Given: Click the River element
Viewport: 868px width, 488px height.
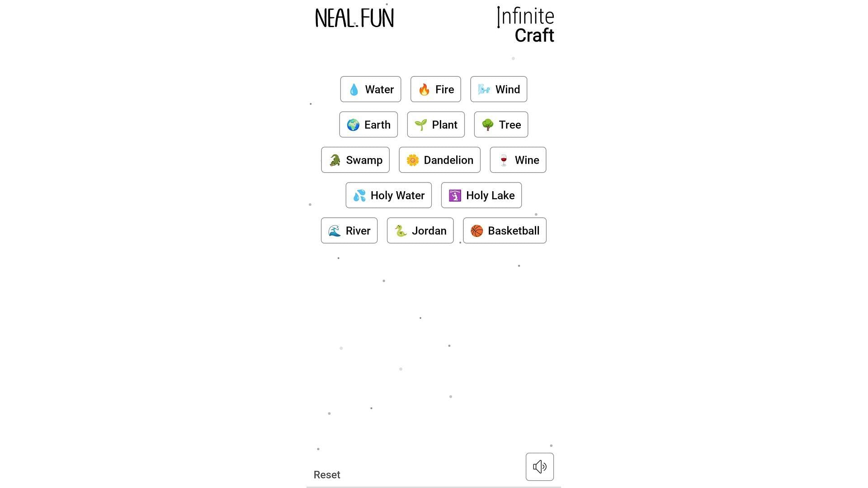Looking at the screenshot, I should pyautogui.click(x=349, y=230).
